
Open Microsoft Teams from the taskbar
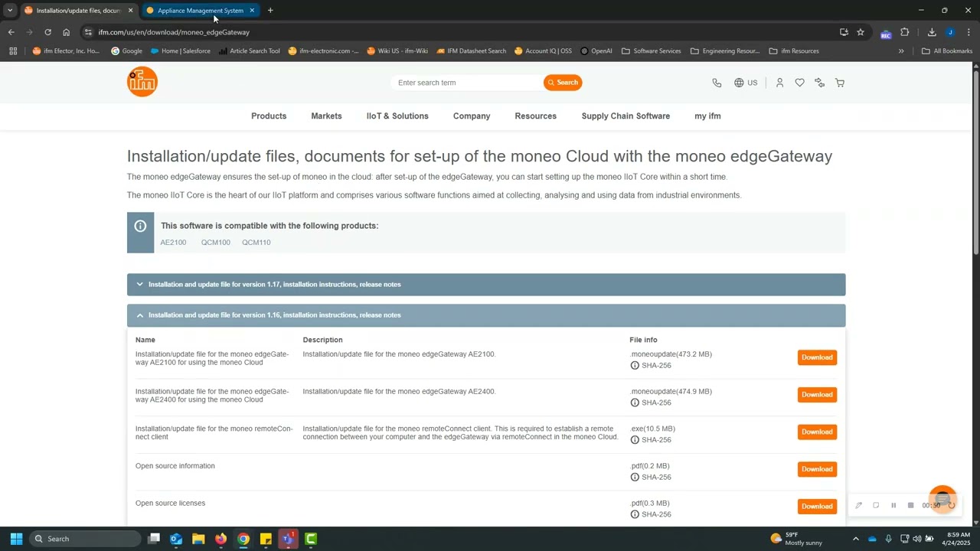pyautogui.click(x=288, y=539)
